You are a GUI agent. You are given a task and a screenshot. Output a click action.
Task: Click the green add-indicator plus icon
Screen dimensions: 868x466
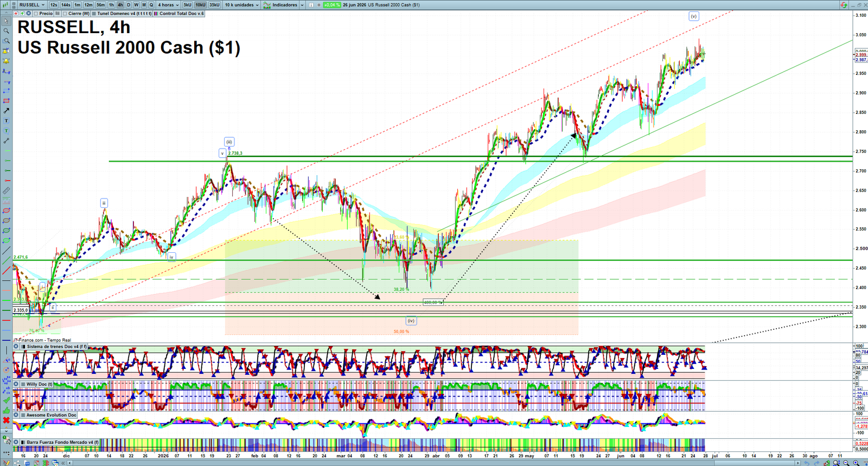(x=22, y=14)
